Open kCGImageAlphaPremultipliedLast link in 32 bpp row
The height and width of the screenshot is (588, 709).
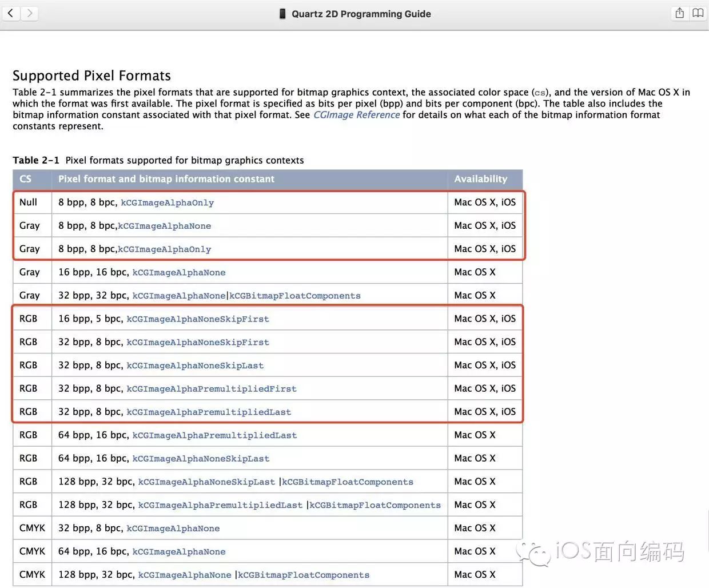coord(209,412)
